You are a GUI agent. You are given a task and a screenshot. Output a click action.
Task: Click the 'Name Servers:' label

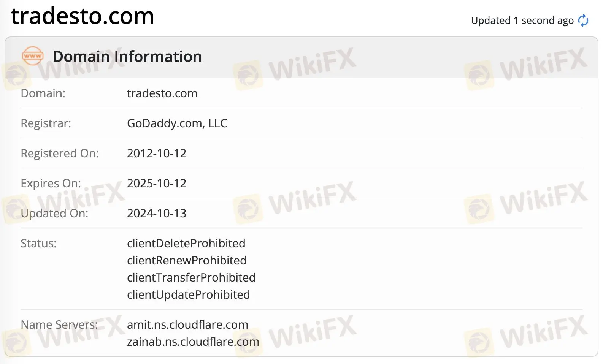tap(59, 324)
